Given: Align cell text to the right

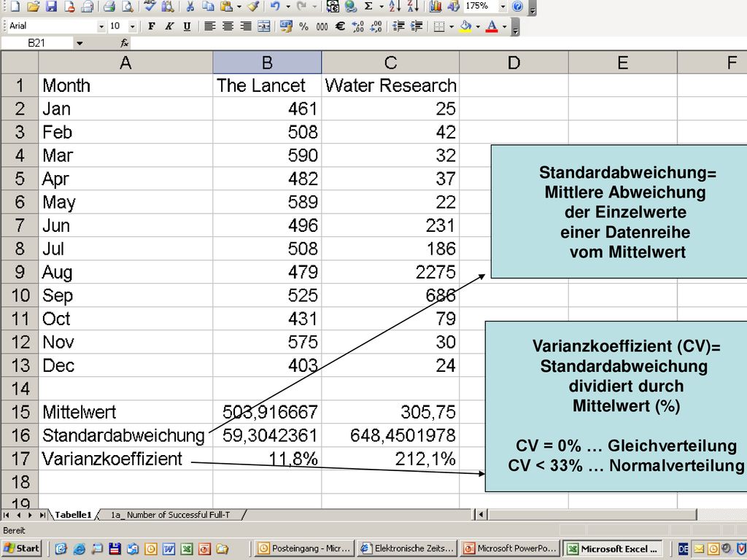Looking at the screenshot, I should coord(246,26).
